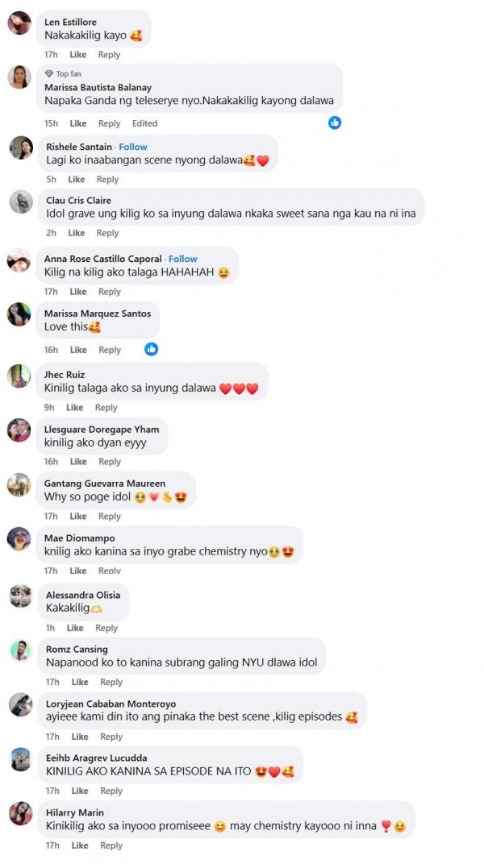The image size is (484, 868).
Task: Open Mae Diomampo's profile avatar
Action: pyautogui.click(x=19, y=538)
